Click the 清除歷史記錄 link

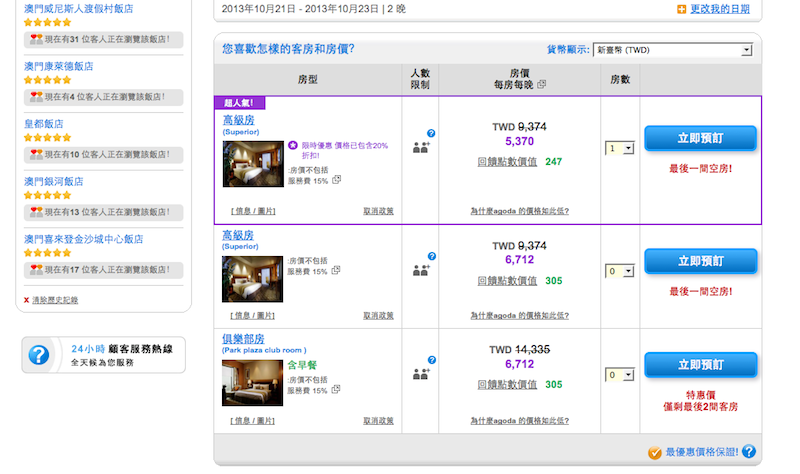coord(55,300)
